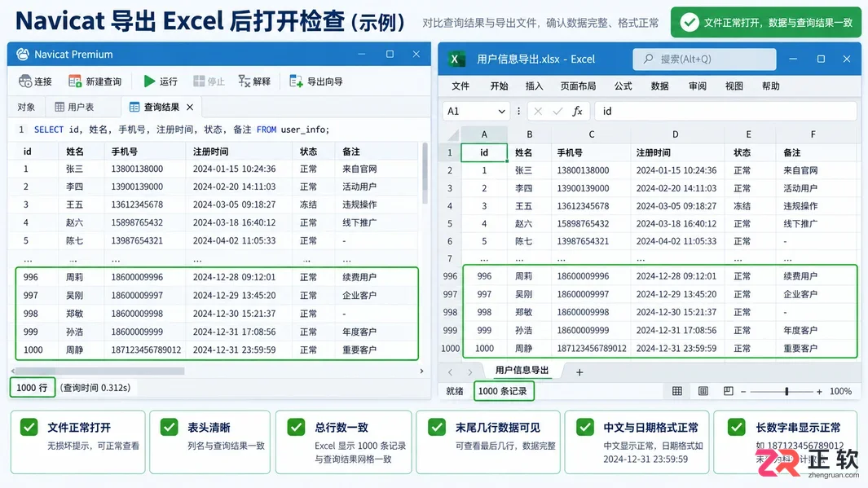The height and width of the screenshot is (488, 868).
Task: Click the zoom in plus button
Action: click(819, 391)
